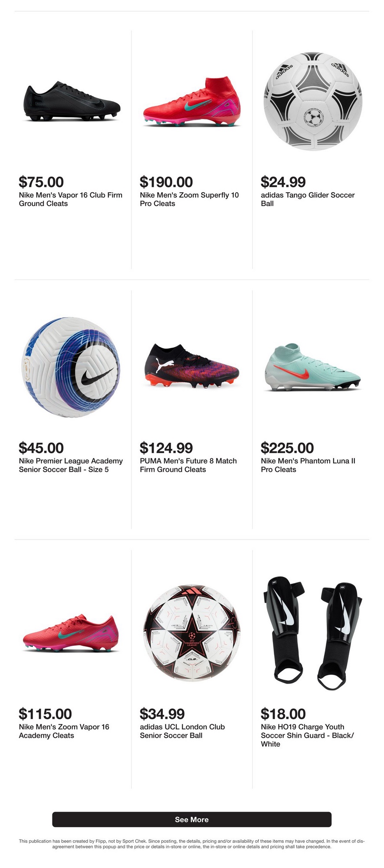Image resolution: width=384 pixels, height=868 pixels.
Task: Open the red Nike Zoom Vapor 16 Academy image
Action: tap(71, 633)
